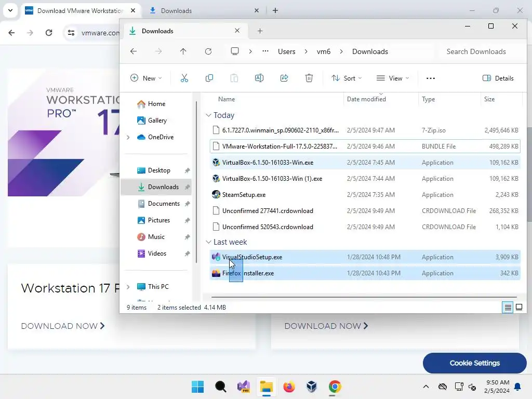Select VirtualBox-6.1.50-161033-Win (1).exe file
This screenshot has width=532, height=399.
365,179
